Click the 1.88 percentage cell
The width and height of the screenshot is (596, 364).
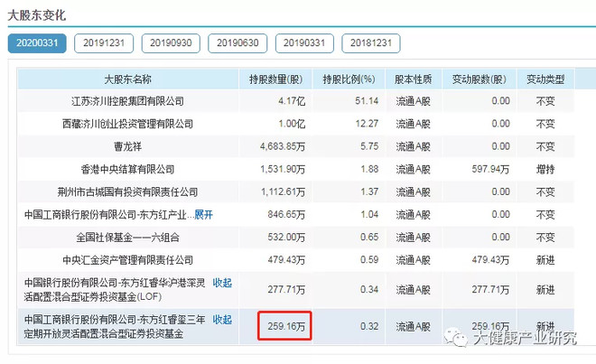coord(369,169)
